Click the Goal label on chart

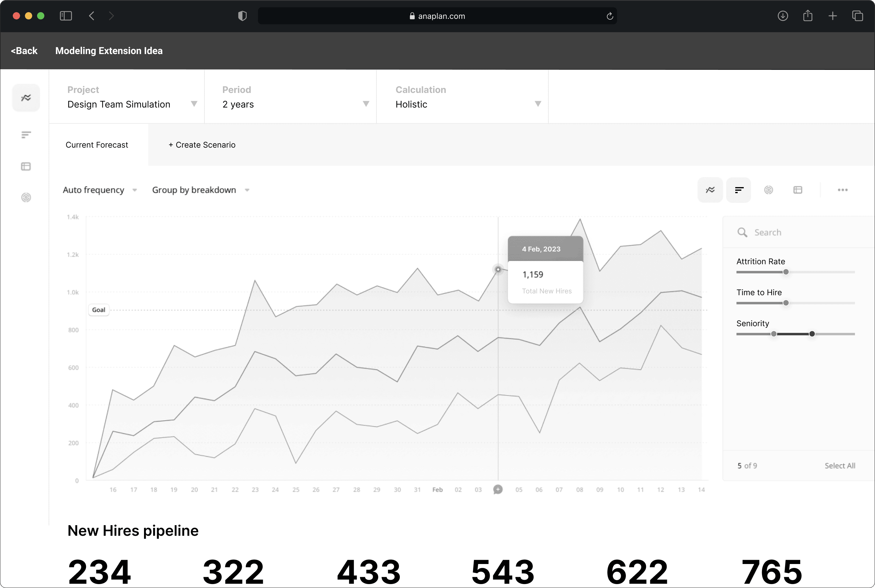99,310
